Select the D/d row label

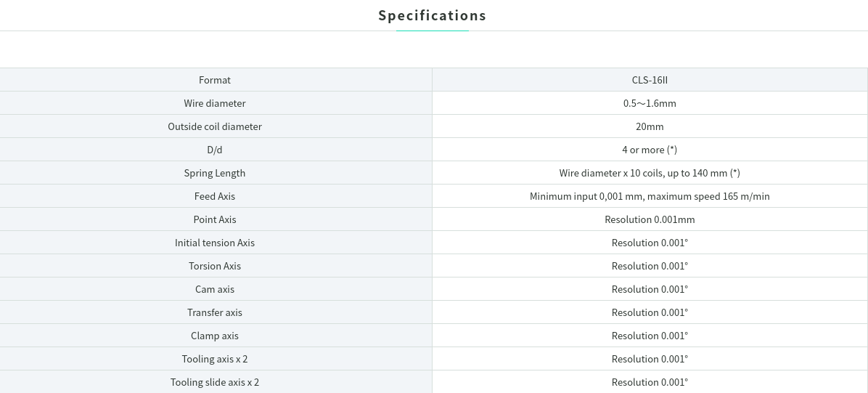click(215, 150)
